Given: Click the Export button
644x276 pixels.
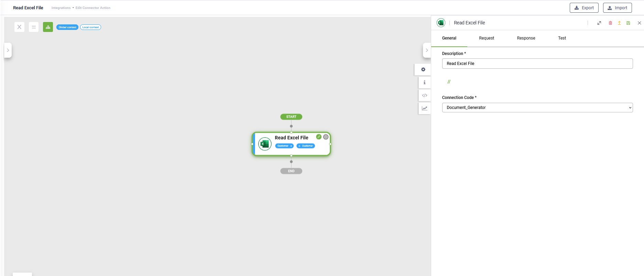Looking at the screenshot, I should 584,8.
